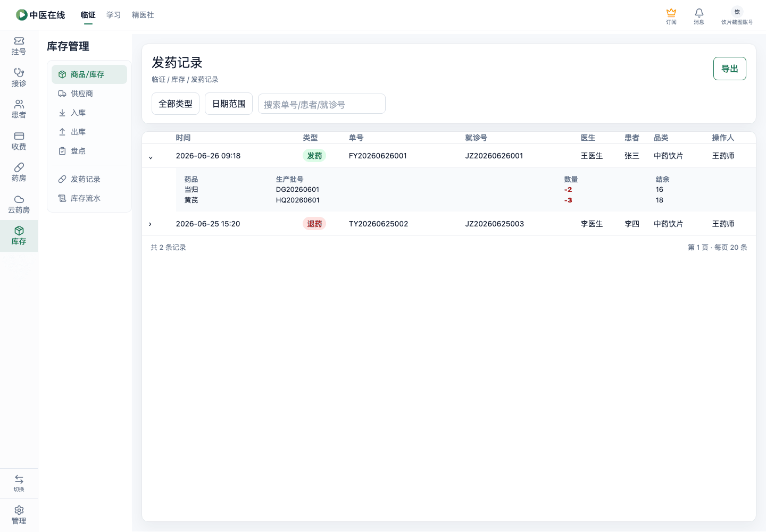Switch to the 临证 top tab

pos(88,15)
